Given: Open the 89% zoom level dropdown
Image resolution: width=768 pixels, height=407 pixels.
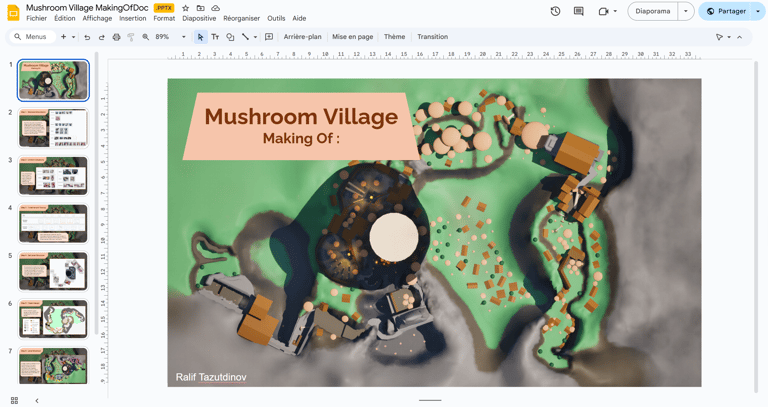Looking at the screenshot, I should tap(184, 37).
